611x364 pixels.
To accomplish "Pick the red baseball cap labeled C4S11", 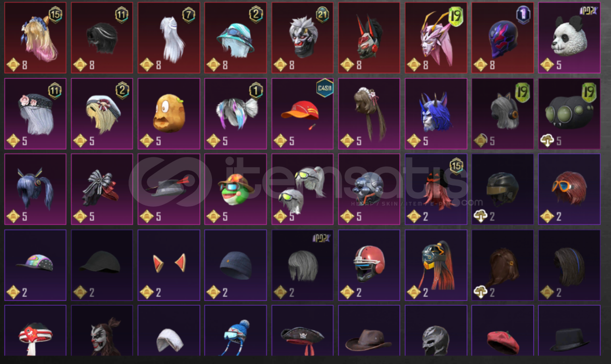I will (303, 114).
